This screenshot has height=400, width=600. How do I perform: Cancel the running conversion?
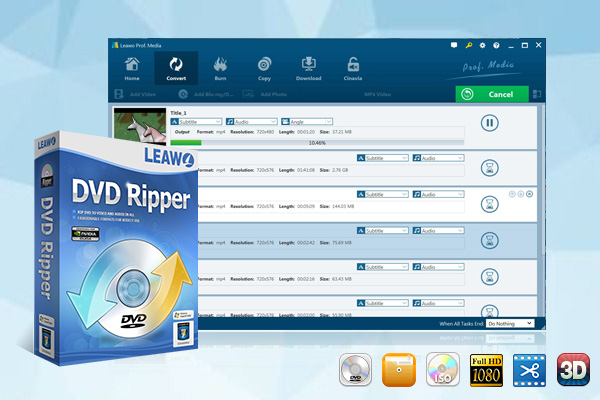point(492,94)
